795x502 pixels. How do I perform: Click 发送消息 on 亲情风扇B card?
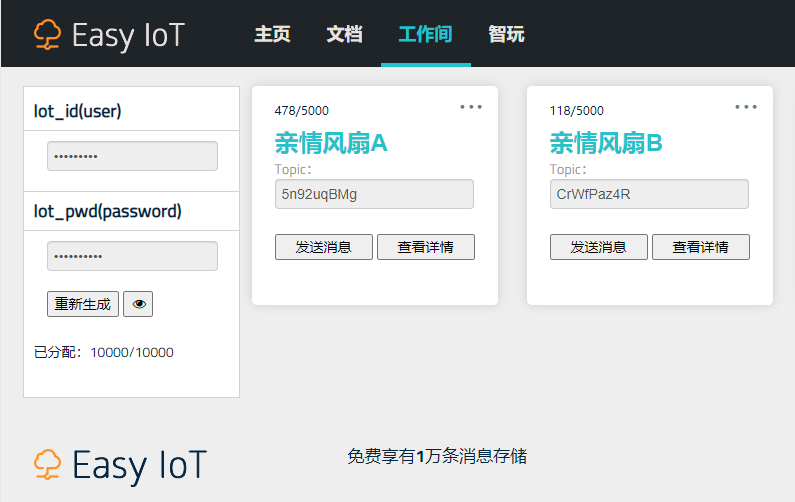tap(599, 247)
